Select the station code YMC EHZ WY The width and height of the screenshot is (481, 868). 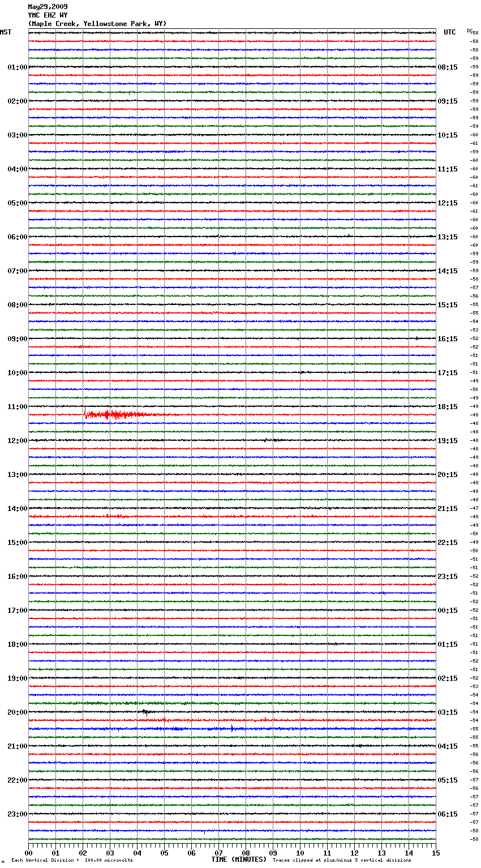pos(48,15)
